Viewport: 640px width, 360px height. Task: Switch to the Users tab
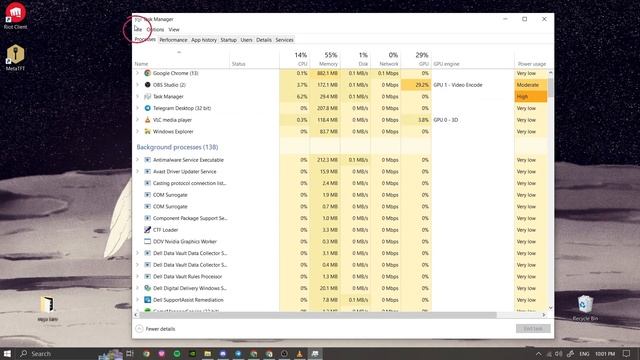pyautogui.click(x=246, y=40)
